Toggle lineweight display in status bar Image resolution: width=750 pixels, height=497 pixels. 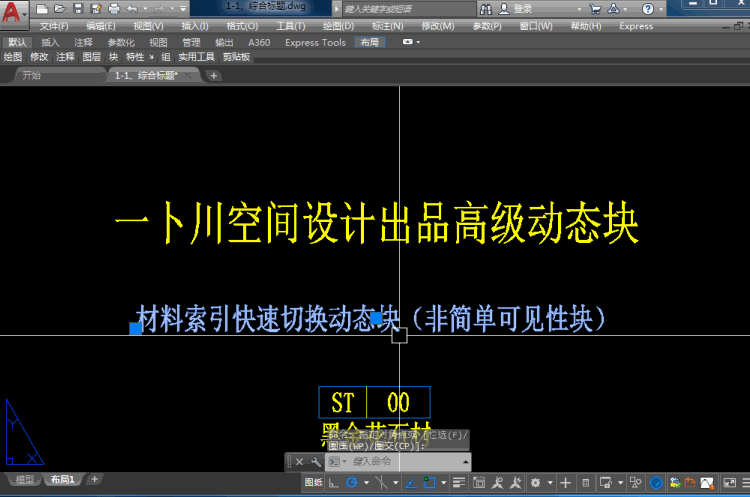point(459,483)
